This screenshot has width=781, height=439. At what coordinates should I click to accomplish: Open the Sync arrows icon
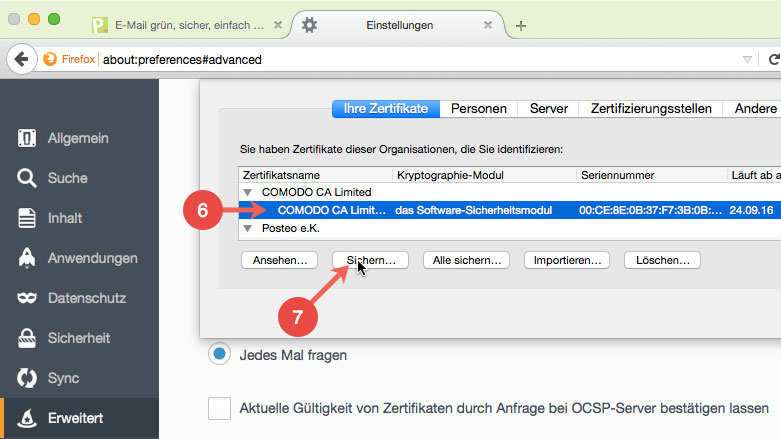point(27,378)
